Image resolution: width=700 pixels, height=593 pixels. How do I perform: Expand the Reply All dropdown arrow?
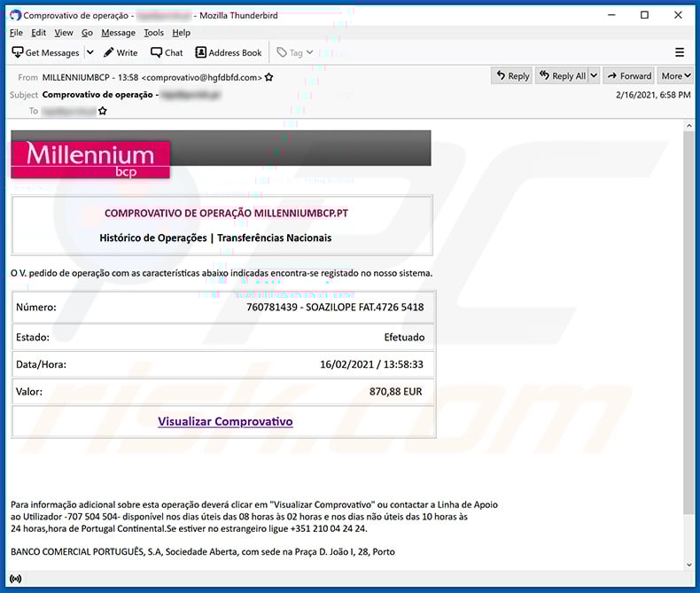click(x=594, y=76)
